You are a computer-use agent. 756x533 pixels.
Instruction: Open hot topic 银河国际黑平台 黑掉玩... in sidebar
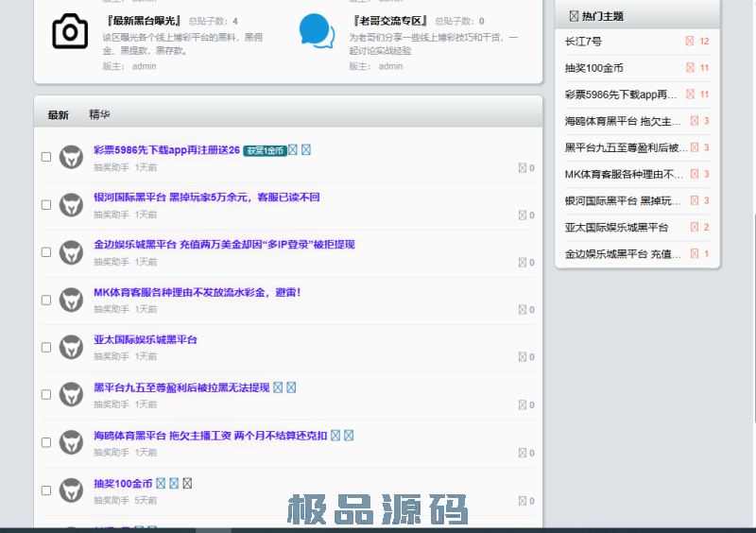point(623,200)
